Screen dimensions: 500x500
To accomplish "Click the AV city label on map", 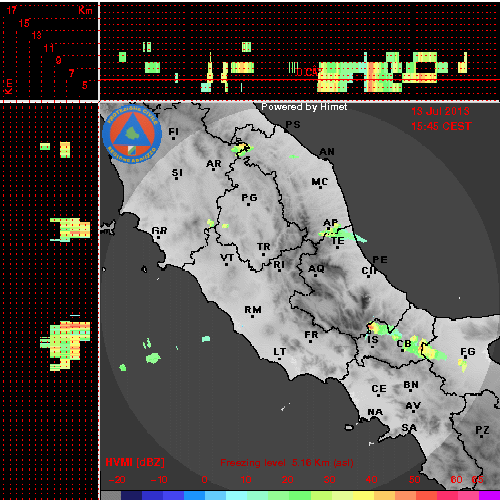I will tap(413, 406).
